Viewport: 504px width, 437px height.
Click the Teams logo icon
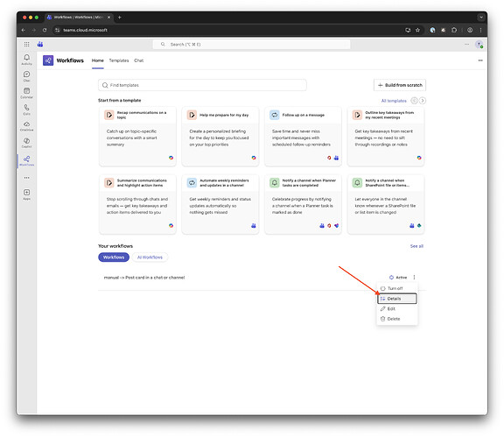[40, 44]
